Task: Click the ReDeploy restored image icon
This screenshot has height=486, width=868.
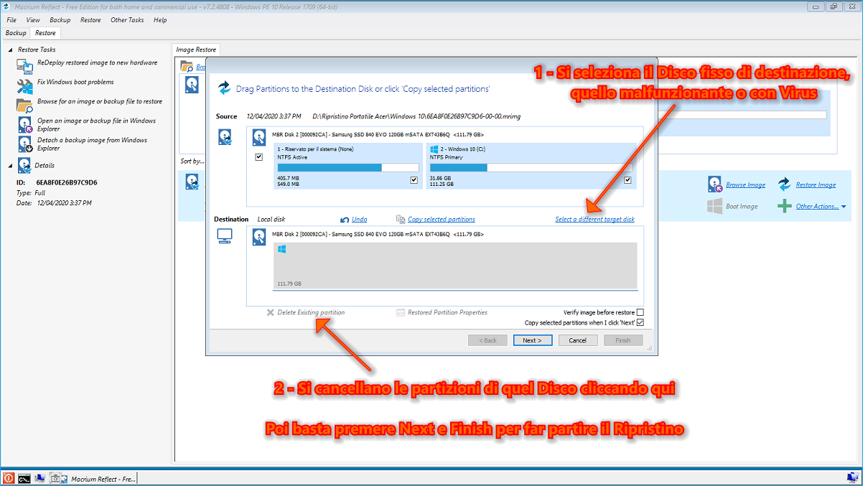Action: pyautogui.click(x=24, y=66)
